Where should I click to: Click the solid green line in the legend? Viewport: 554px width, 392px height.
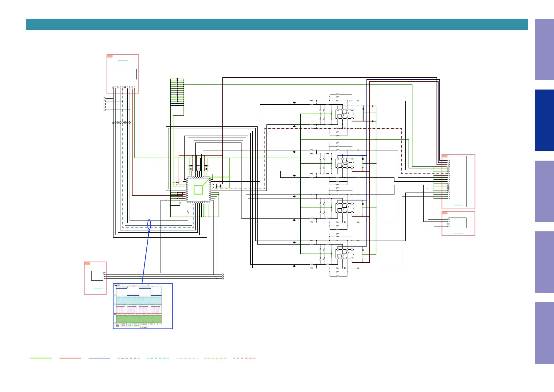click(x=41, y=358)
